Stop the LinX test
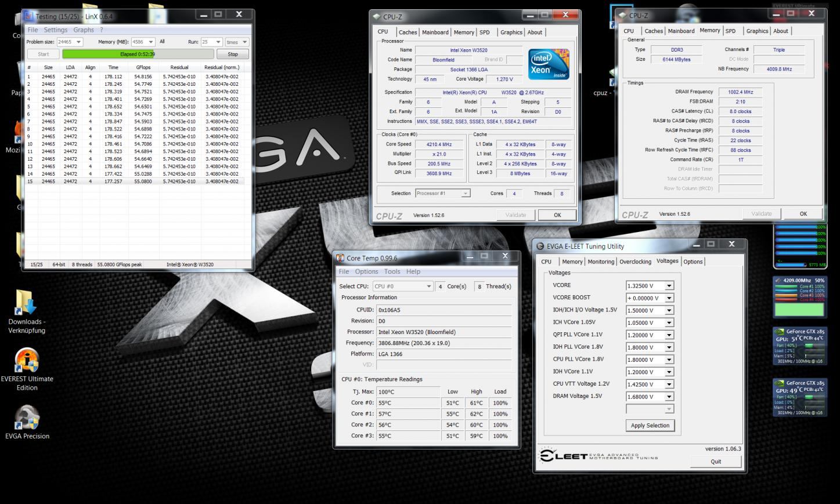This screenshot has height=504, width=840. (233, 54)
